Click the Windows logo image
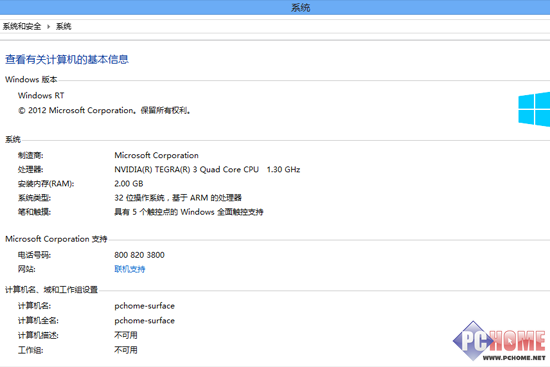 point(534,109)
